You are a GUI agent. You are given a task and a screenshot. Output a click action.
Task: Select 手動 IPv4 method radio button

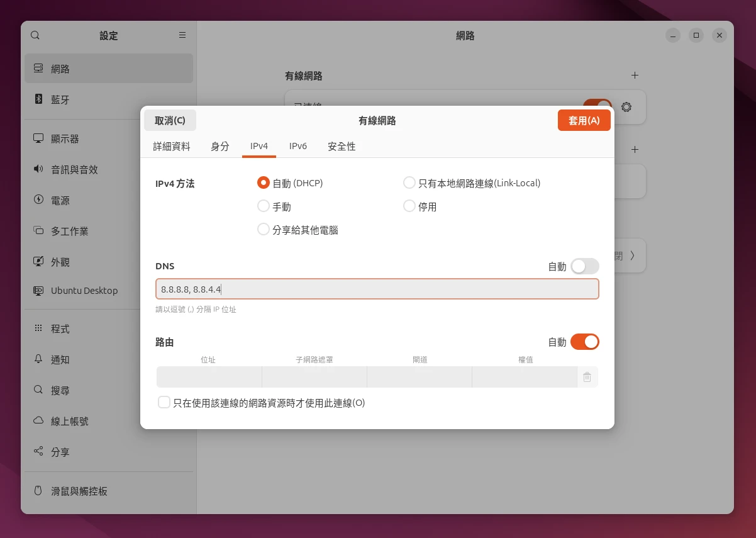click(264, 206)
